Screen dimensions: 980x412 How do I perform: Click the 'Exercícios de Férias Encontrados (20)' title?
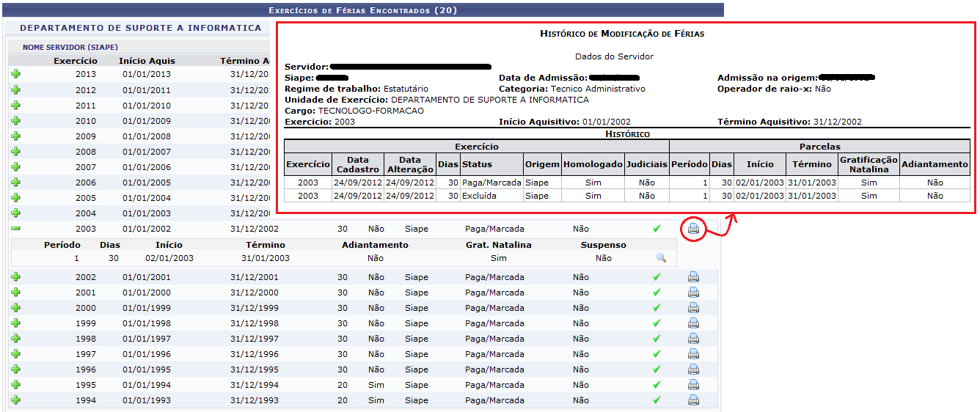pos(363,10)
